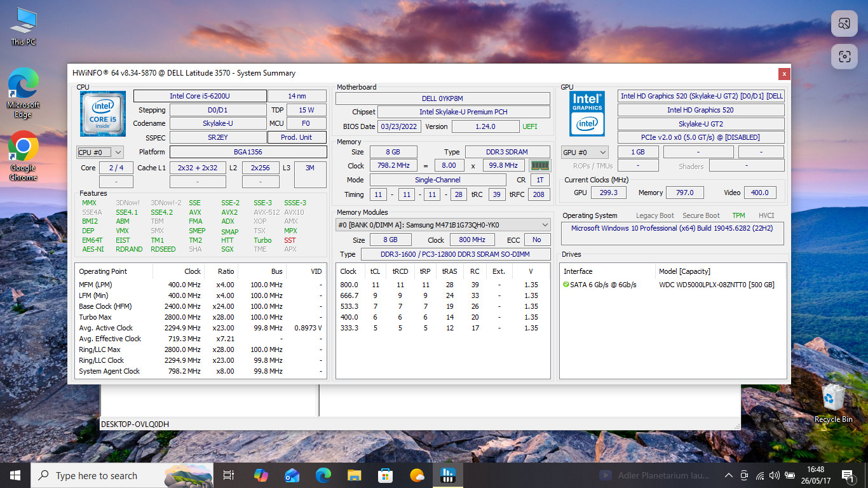Screen dimensions: 868x488
Task: Show hidden system tray icons
Action: tap(729, 475)
